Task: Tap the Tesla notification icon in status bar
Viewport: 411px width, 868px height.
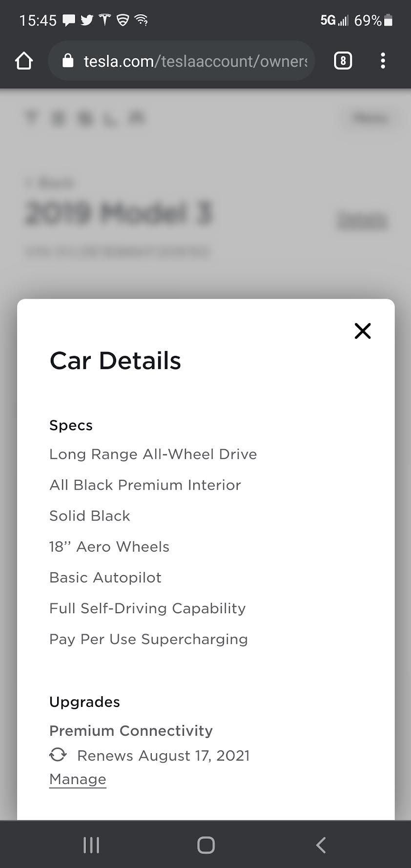Action: point(105,20)
